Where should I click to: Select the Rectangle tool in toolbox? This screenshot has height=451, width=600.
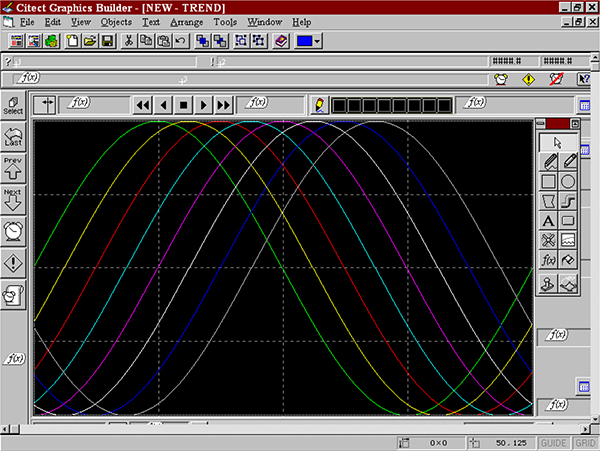tap(549, 181)
